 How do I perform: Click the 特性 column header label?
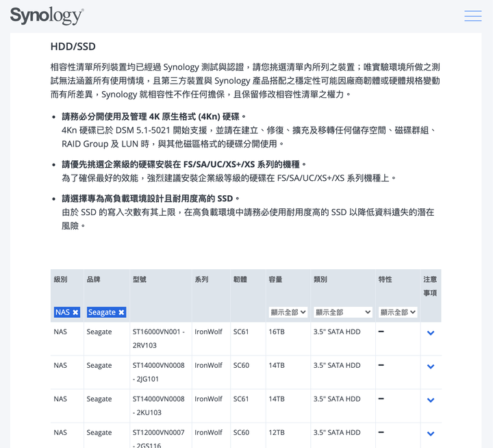(x=385, y=279)
